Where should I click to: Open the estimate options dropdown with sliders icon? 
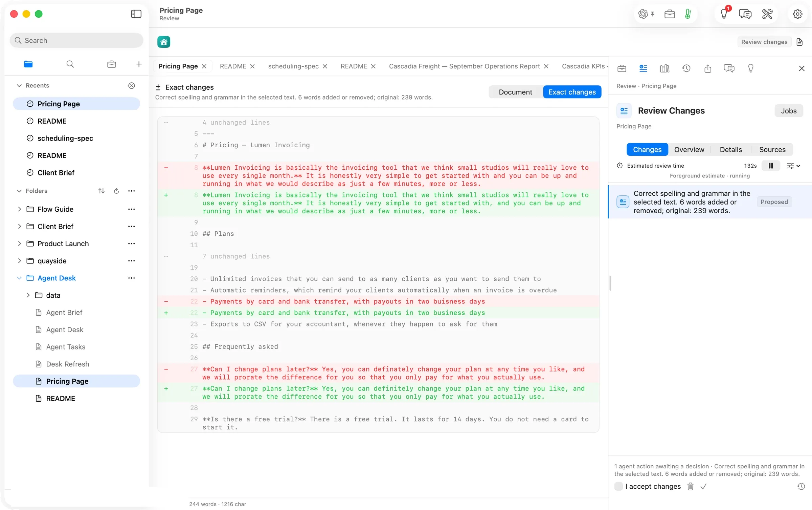[x=793, y=166]
